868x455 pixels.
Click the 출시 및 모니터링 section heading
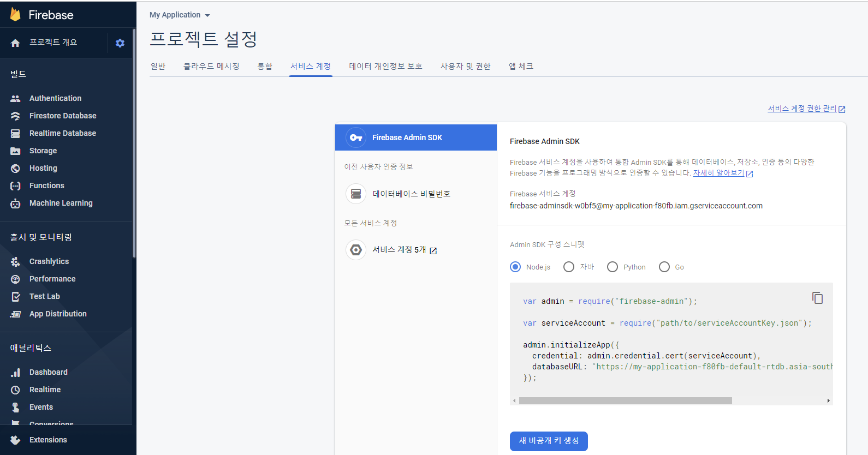[x=41, y=237]
